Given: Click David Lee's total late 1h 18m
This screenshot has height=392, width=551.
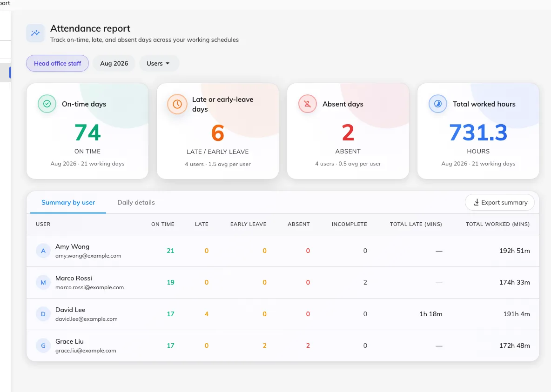Looking at the screenshot, I should (431, 314).
